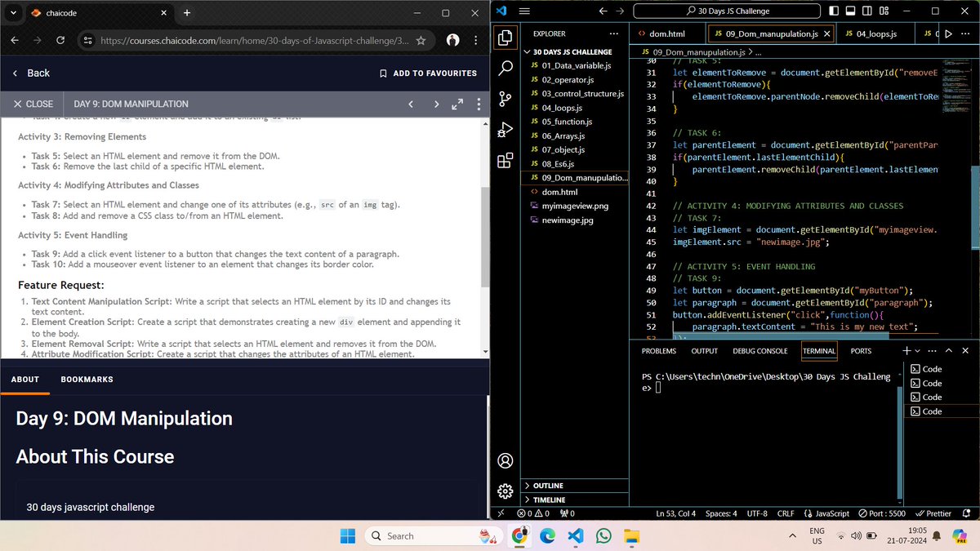
Task: Open WhatsApp from the Windows taskbar
Action: point(603,536)
